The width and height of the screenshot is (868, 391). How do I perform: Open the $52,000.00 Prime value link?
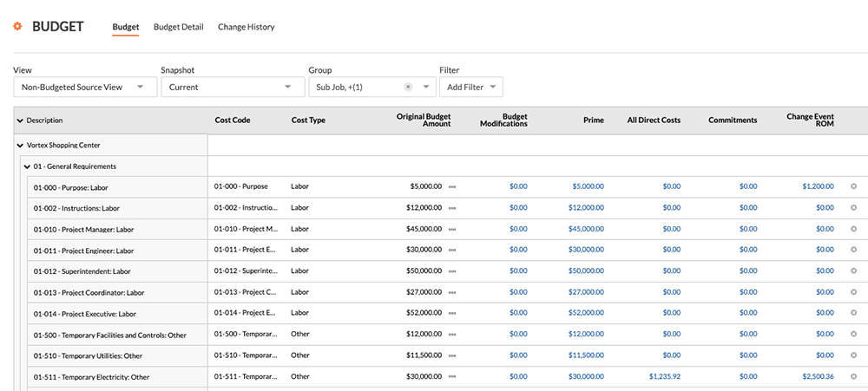click(x=586, y=313)
